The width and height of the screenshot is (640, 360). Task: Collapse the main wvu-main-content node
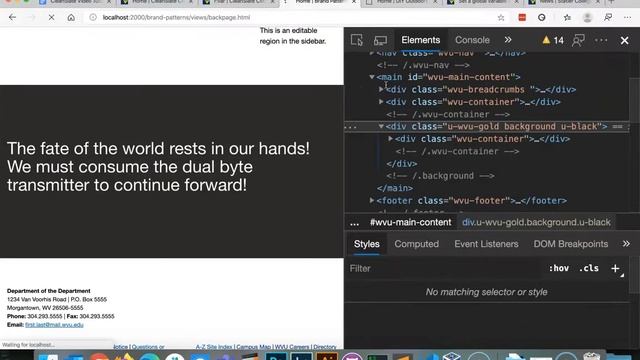tap(372, 77)
